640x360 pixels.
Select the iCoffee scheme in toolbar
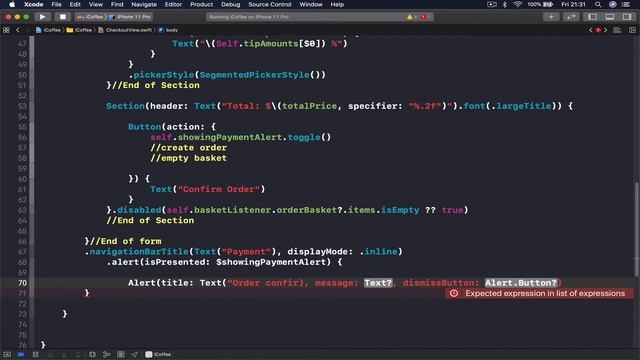[91, 17]
